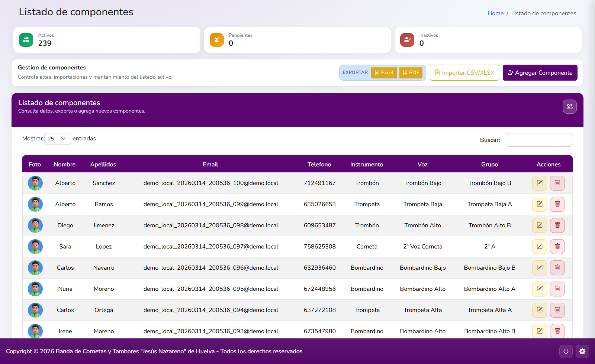
Task: Click the red Inactivos icon
Action: click(x=407, y=40)
